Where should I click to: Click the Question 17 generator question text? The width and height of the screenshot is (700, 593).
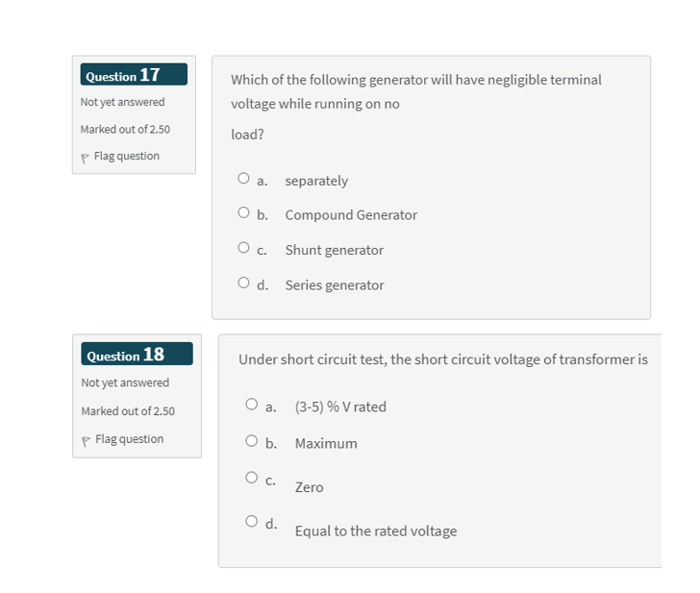(415, 81)
